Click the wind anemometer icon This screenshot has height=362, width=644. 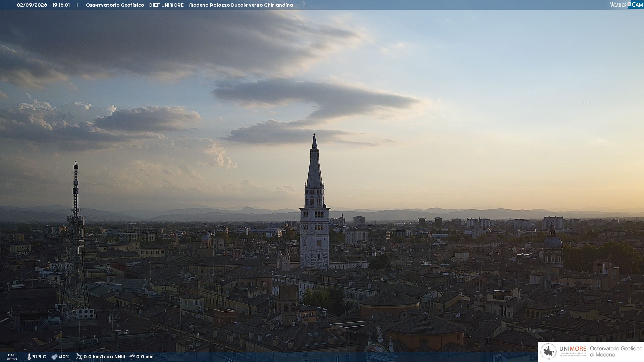click(x=79, y=357)
